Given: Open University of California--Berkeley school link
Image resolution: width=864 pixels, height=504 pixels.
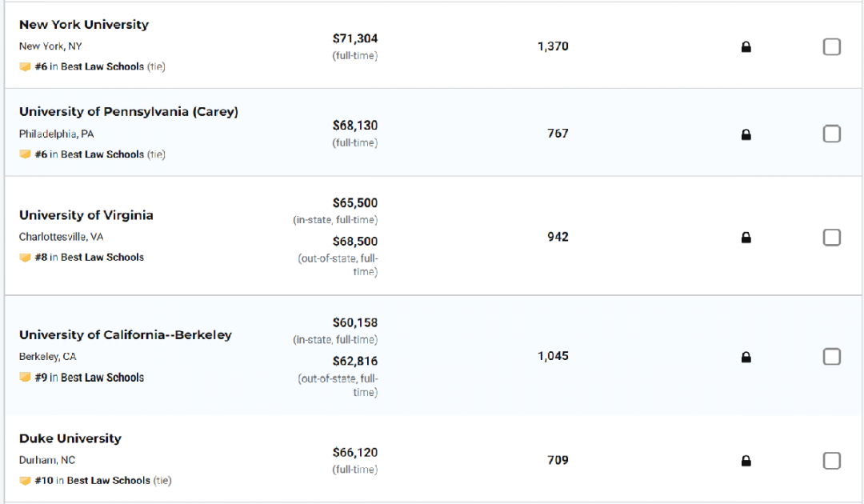Looking at the screenshot, I should [126, 335].
